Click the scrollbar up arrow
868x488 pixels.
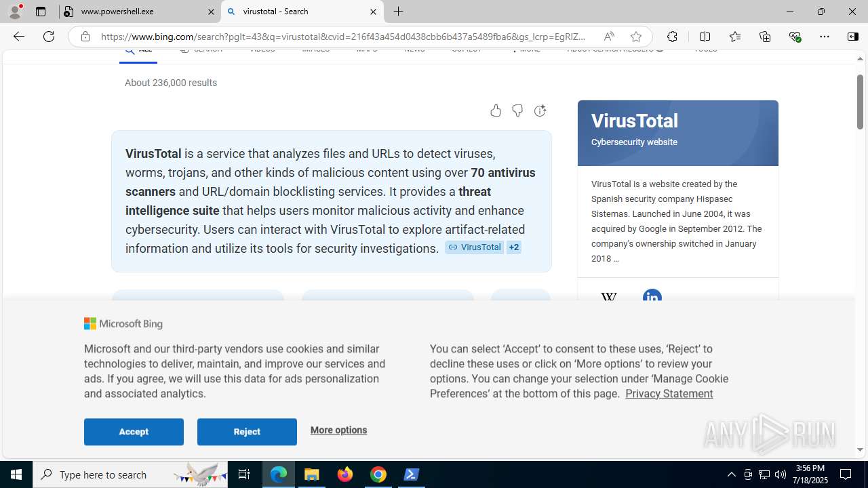860,58
